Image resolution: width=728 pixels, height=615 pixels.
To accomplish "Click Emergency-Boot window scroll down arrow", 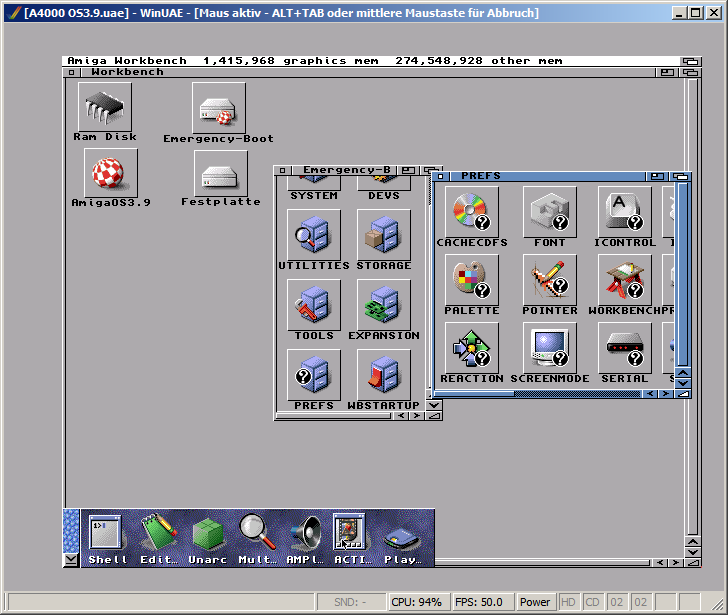I will tap(434, 405).
